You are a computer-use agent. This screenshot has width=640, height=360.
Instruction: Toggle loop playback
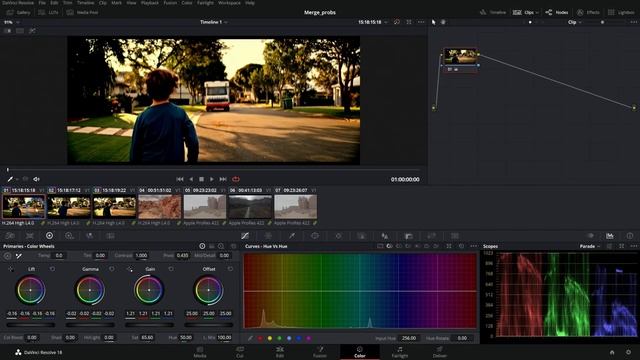click(x=236, y=179)
